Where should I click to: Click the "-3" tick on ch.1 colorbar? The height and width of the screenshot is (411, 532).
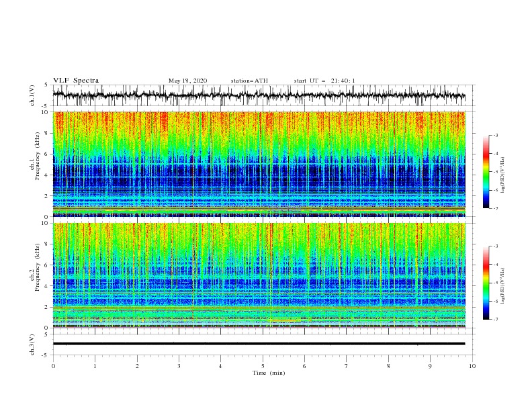click(x=495, y=135)
